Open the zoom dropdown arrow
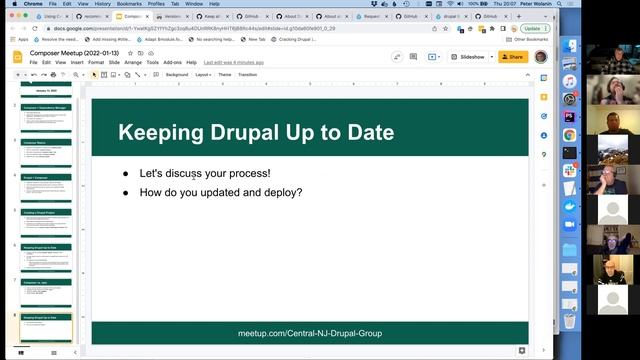Image resolution: width=640 pixels, height=360 pixels. 83,75
